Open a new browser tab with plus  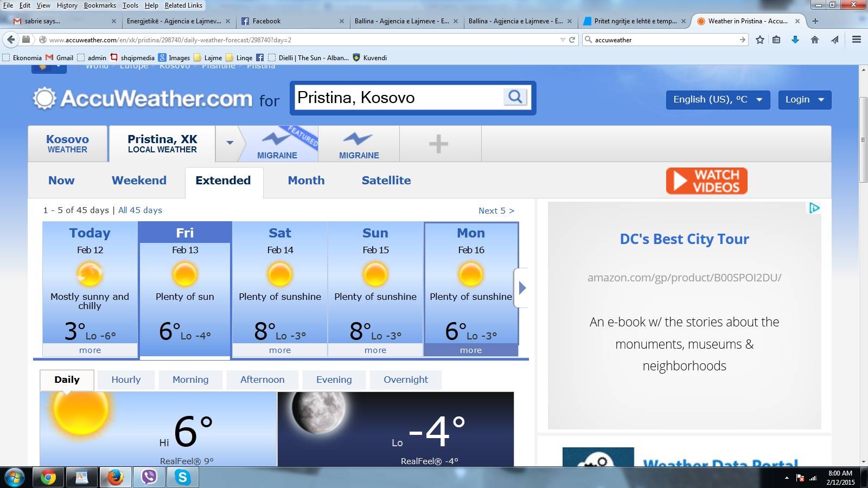pyautogui.click(x=815, y=21)
